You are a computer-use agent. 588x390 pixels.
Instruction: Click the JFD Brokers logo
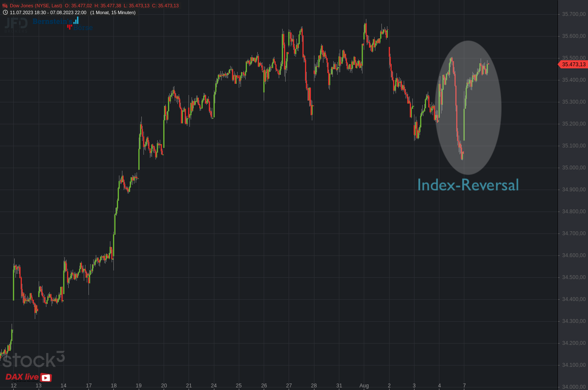(x=16, y=24)
